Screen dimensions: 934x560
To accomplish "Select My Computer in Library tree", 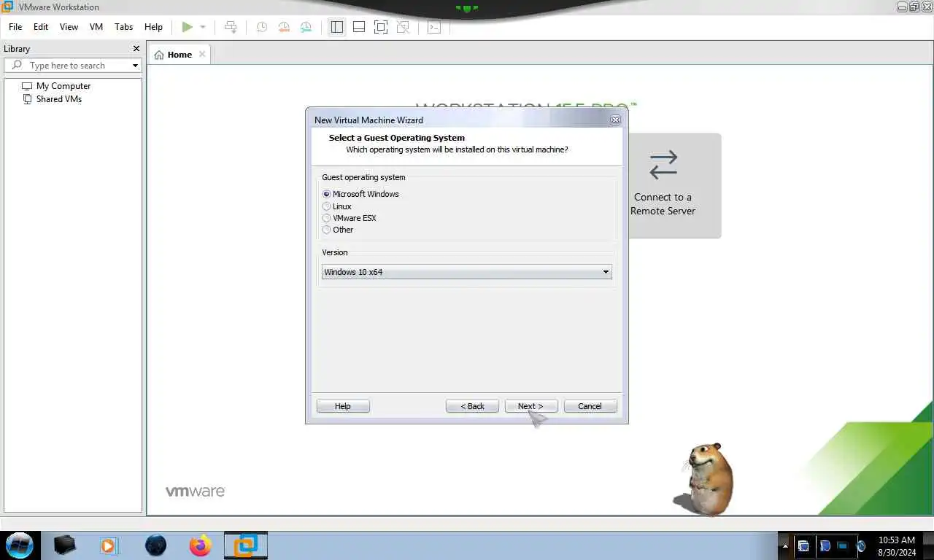I will 63,86.
